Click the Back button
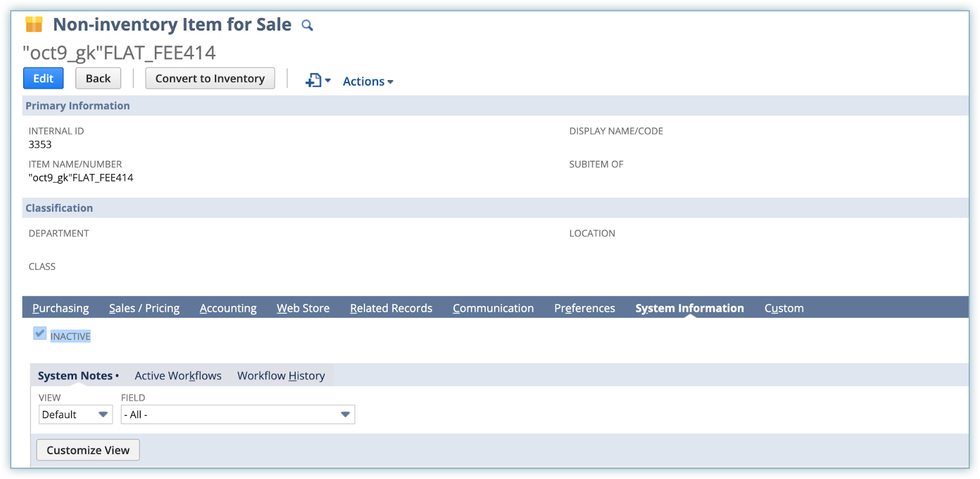This screenshot has width=980, height=479. tap(98, 78)
